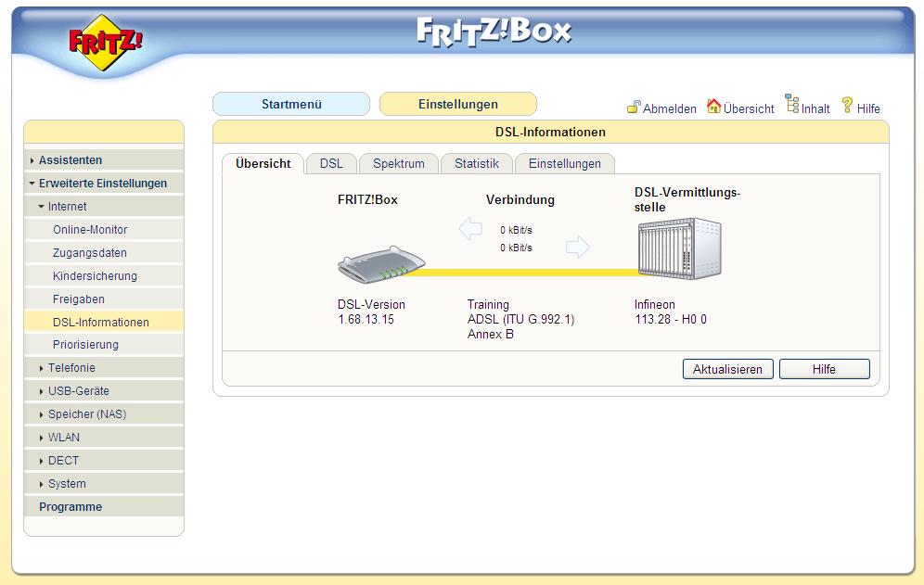Screen dimensions: 924x585
Task: Open the Startmenü page
Action: point(291,105)
